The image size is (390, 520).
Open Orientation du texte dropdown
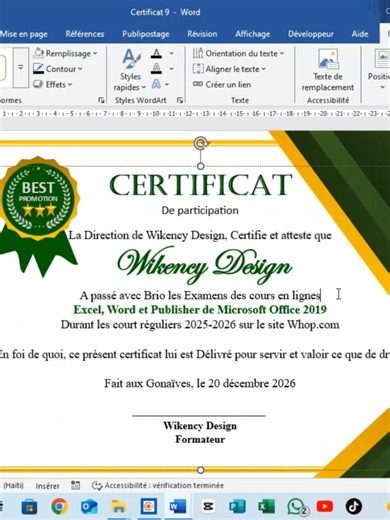point(239,53)
